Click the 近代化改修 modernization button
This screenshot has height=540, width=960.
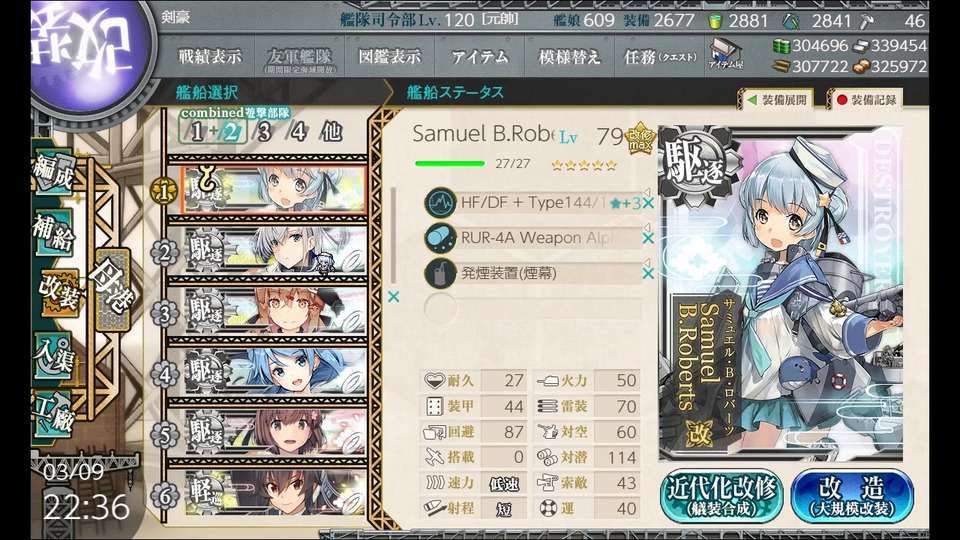(x=722, y=496)
